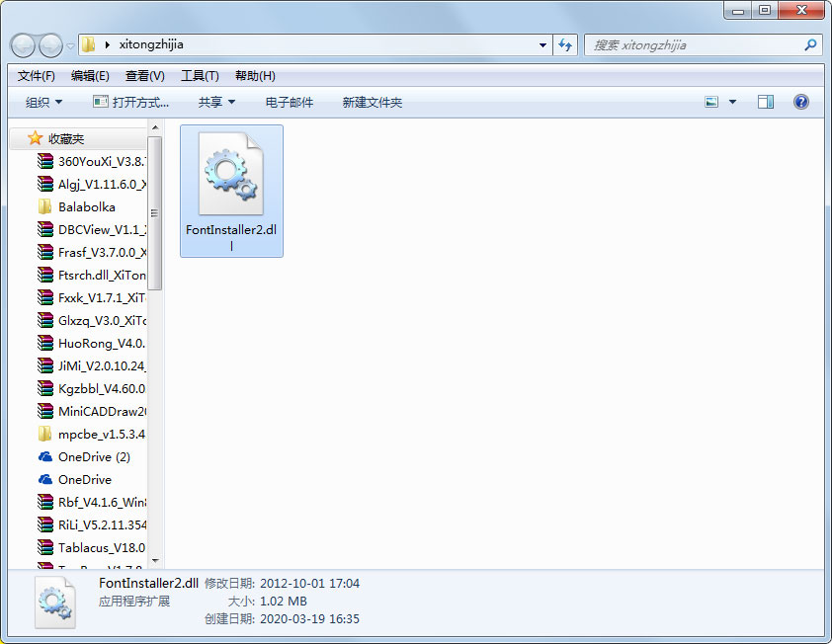Click the search magnifier icon

[x=810, y=45]
